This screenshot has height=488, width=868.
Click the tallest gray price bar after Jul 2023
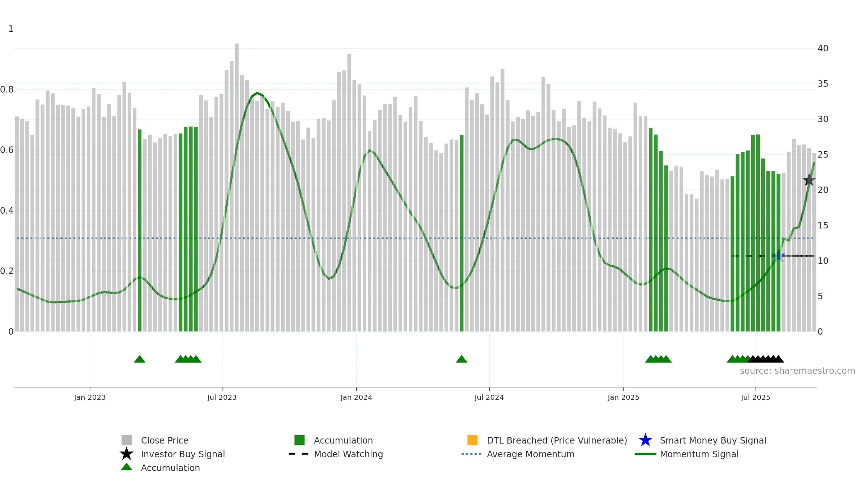coord(237,187)
